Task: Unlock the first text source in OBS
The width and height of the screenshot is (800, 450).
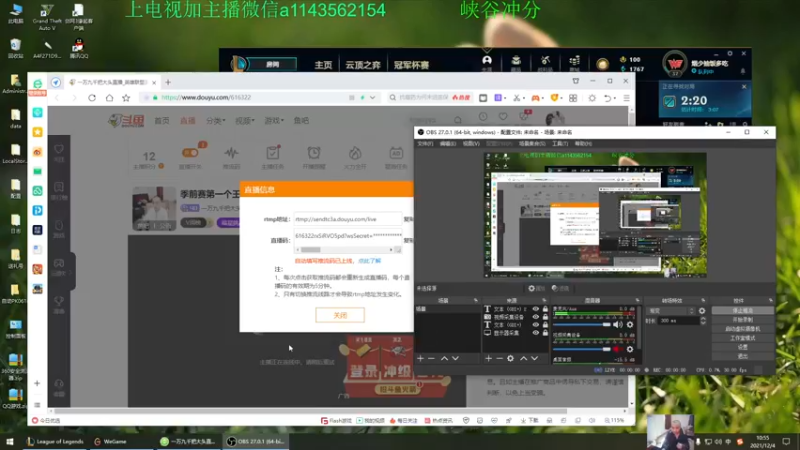Action: click(x=545, y=309)
